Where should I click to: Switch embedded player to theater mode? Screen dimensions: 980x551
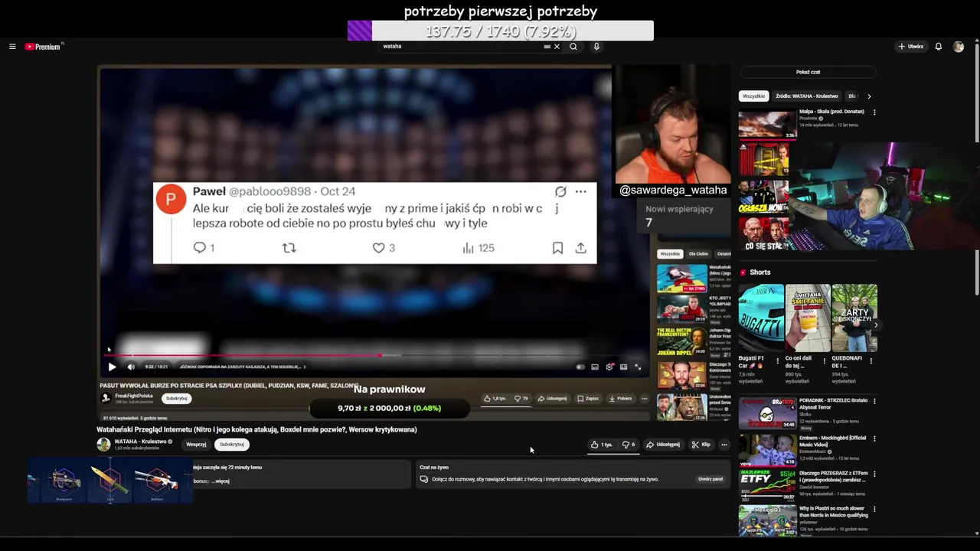point(623,367)
